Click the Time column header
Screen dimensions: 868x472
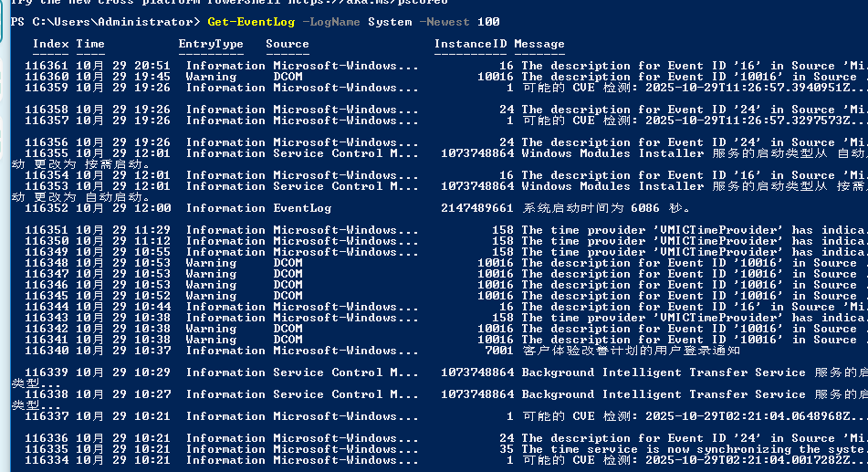(x=90, y=44)
